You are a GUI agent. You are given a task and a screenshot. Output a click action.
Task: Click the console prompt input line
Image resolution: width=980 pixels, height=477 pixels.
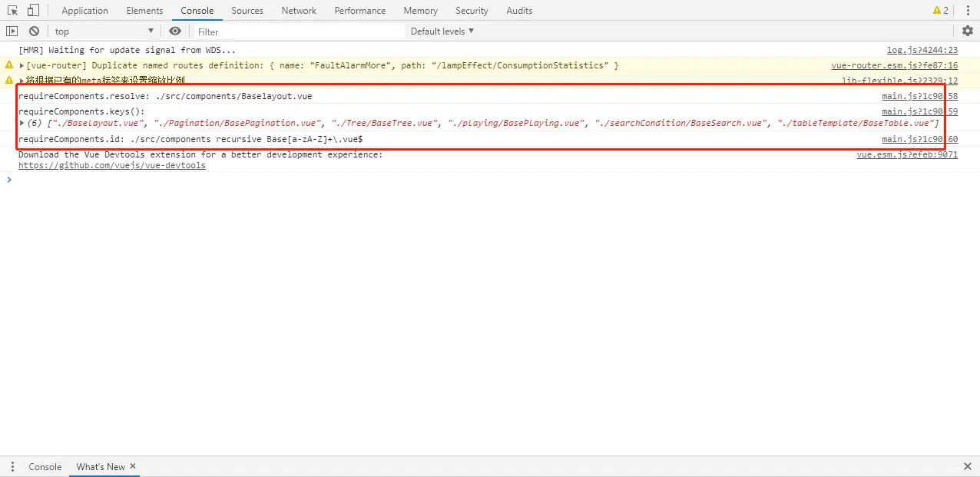pos(492,180)
